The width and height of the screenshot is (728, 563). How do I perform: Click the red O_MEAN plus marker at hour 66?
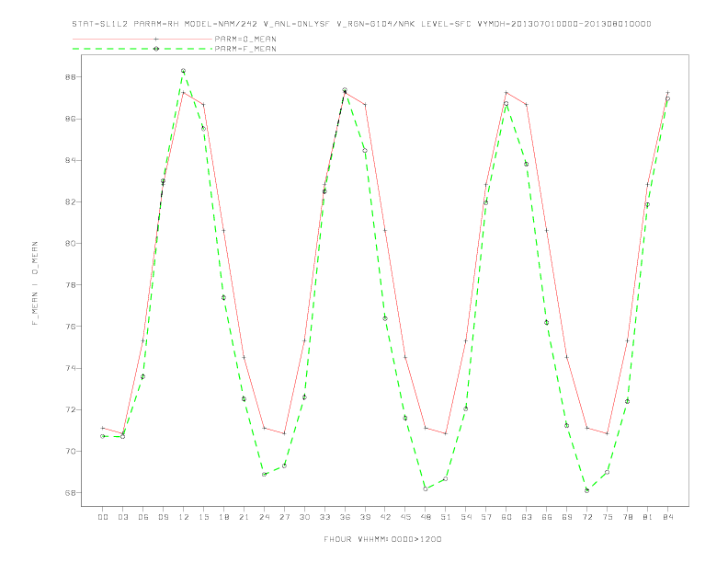pos(547,230)
